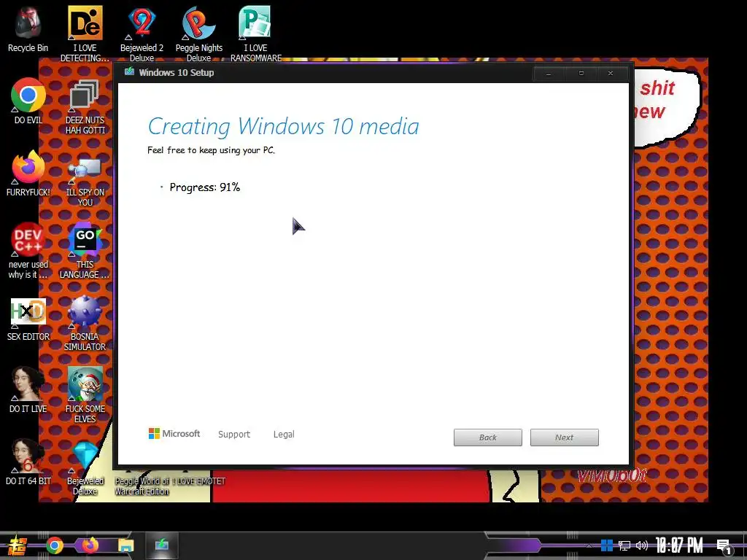The width and height of the screenshot is (747, 560).
Task: Click the Windows 10 Setup title bar icon
Action: [x=129, y=72]
